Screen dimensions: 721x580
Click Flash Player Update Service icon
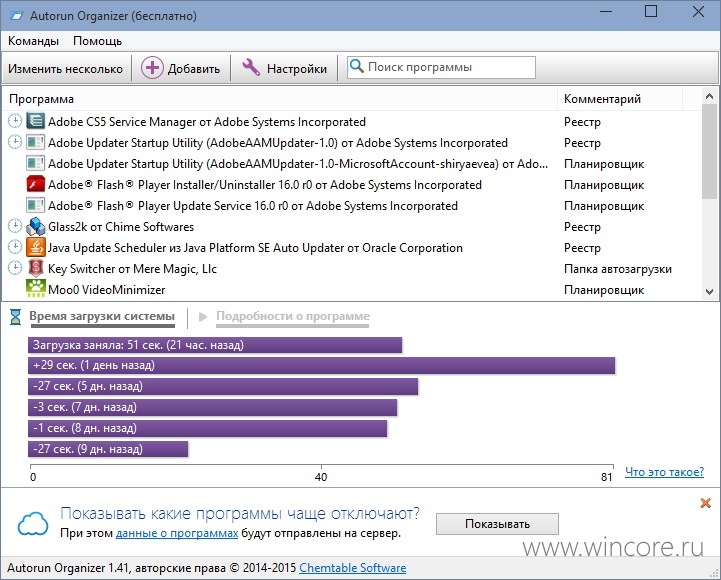(35, 206)
